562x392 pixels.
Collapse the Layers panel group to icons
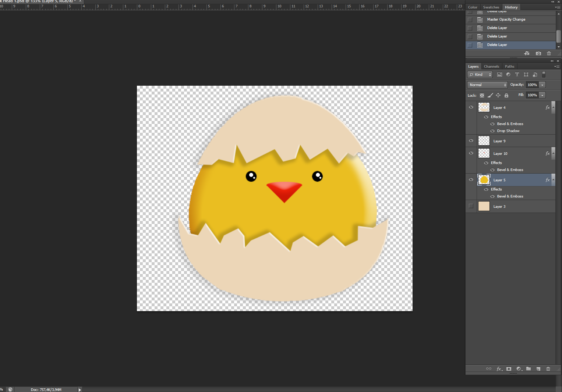coord(552,61)
